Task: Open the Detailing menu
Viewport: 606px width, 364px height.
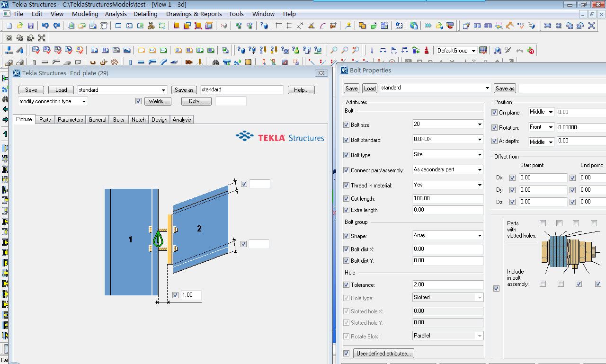Action: click(145, 14)
